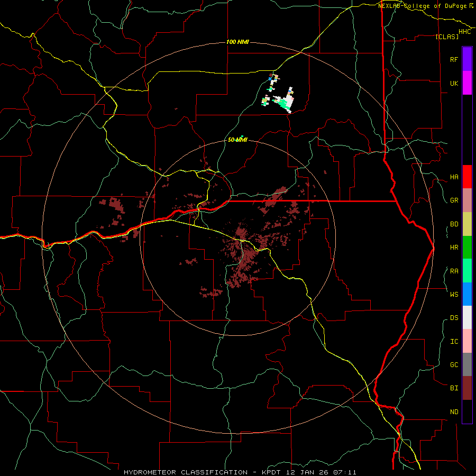The image size is (476, 476).
Task: Click the GR legend label
Action: click(x=454, y=200)
